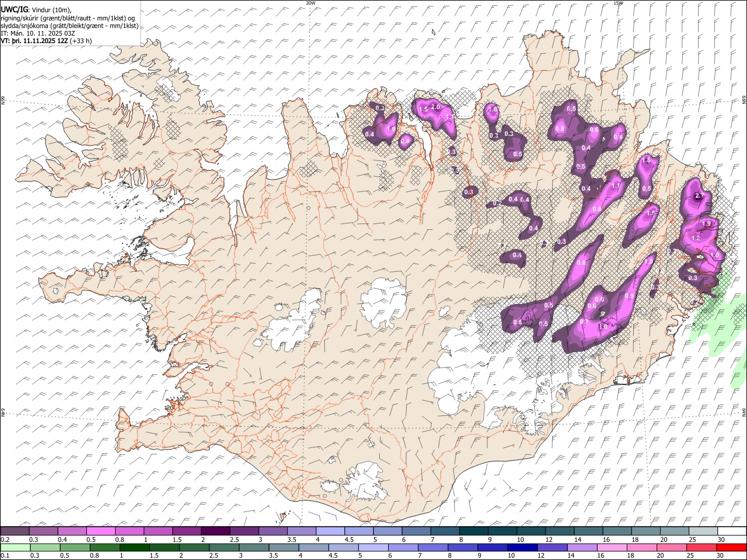Click the 2.0 precipitation value on the map
This screenshot has width=747, height=560.
[x=435, y=107]
